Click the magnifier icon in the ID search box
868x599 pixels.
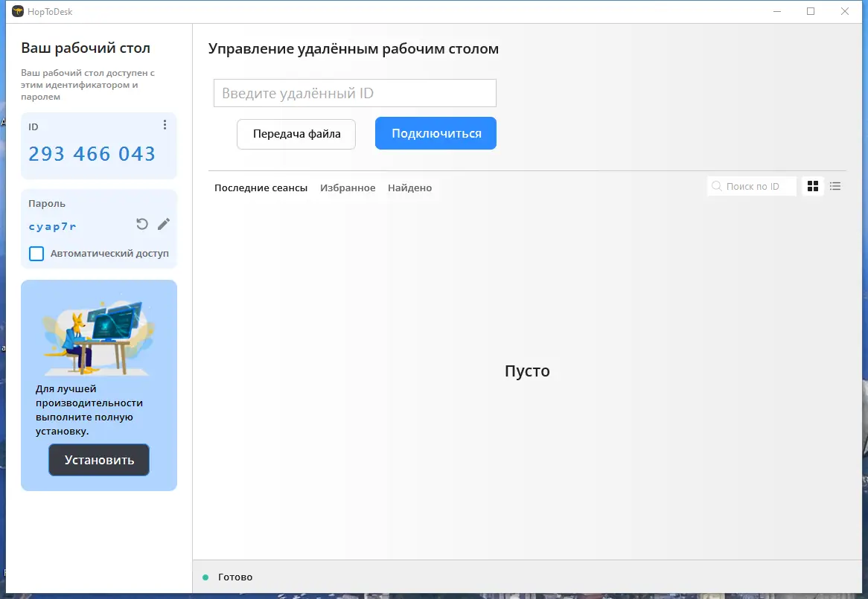pyautogui.click(x=716, y=186)
